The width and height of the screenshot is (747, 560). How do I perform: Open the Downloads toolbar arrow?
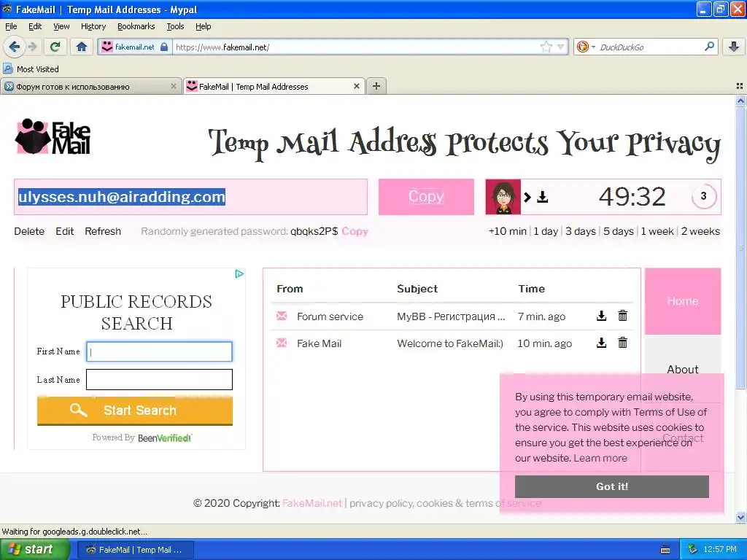(734, 47)
